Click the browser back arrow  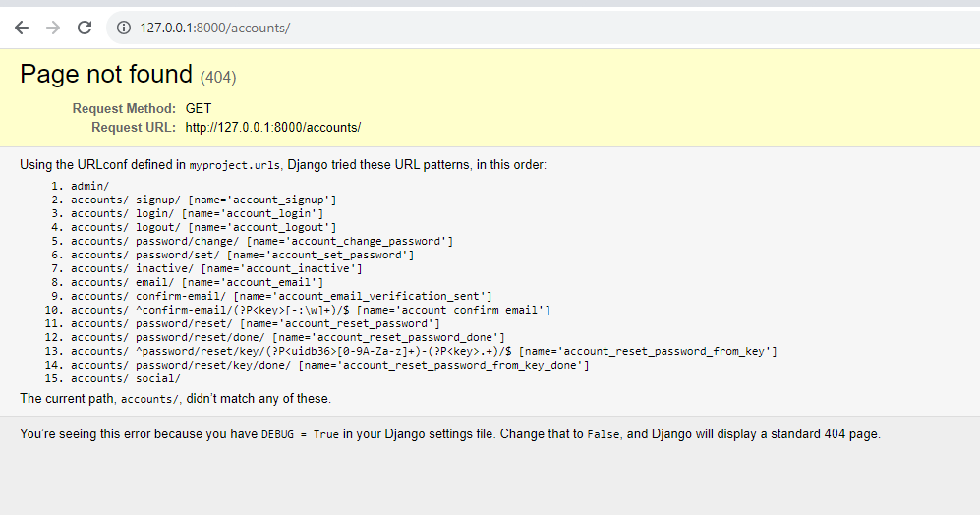pyautogui.click(x=22, y=28)
